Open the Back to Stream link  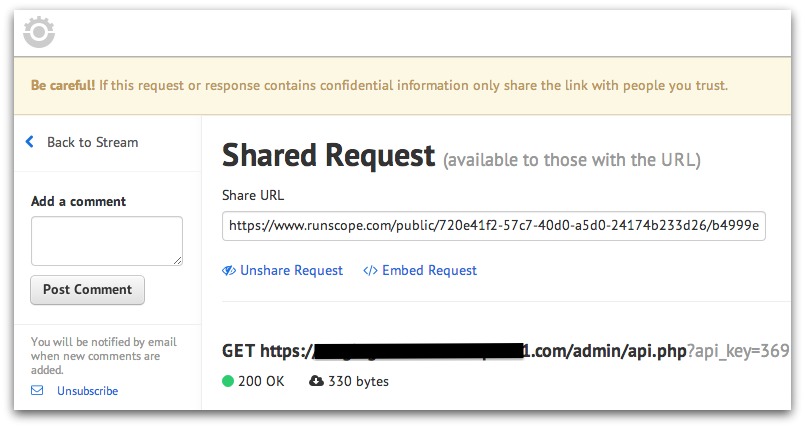92,142
